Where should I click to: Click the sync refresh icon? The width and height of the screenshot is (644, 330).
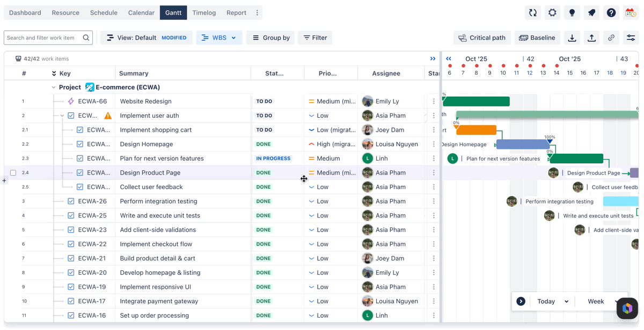(533, 13)
